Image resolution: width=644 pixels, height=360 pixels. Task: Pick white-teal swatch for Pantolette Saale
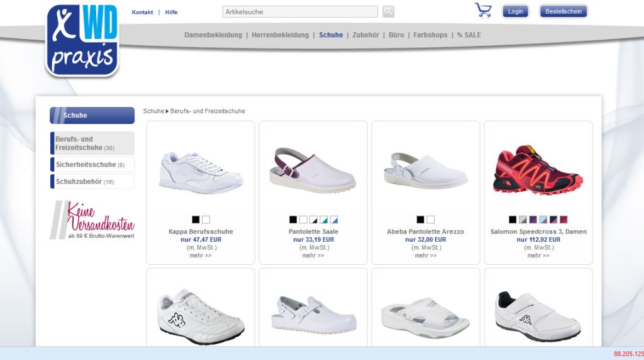(x=324, y=220)
